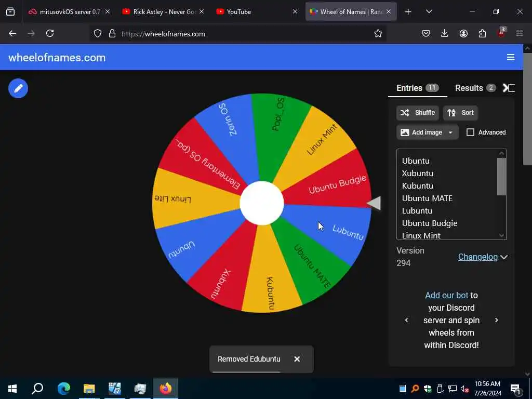The image size is (532, 399).
Task: Open the Firefox application menu
Action: (520, 33)
